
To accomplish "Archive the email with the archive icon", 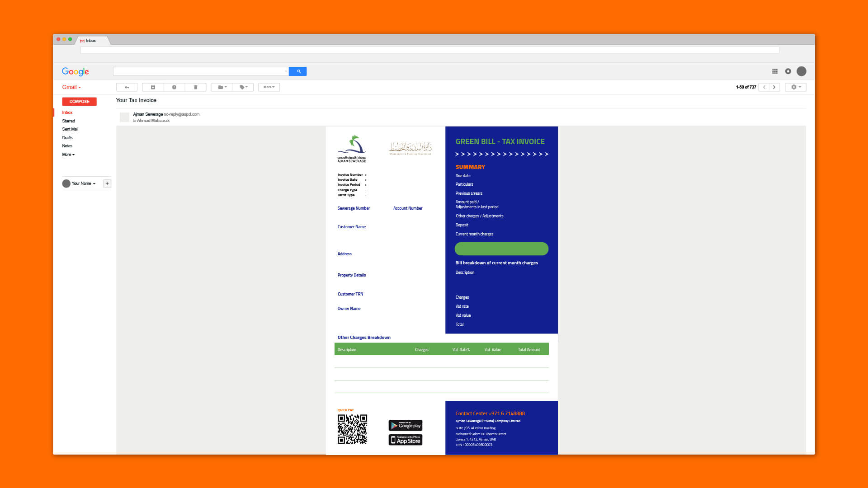I will pos(153,87).
